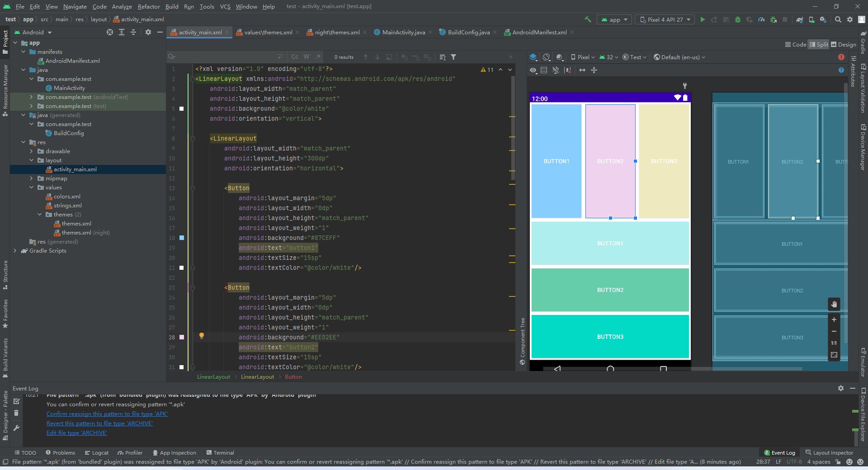Click Orientation for Preview rotate icon
This screenshot has width=868, height=470.
547,57
